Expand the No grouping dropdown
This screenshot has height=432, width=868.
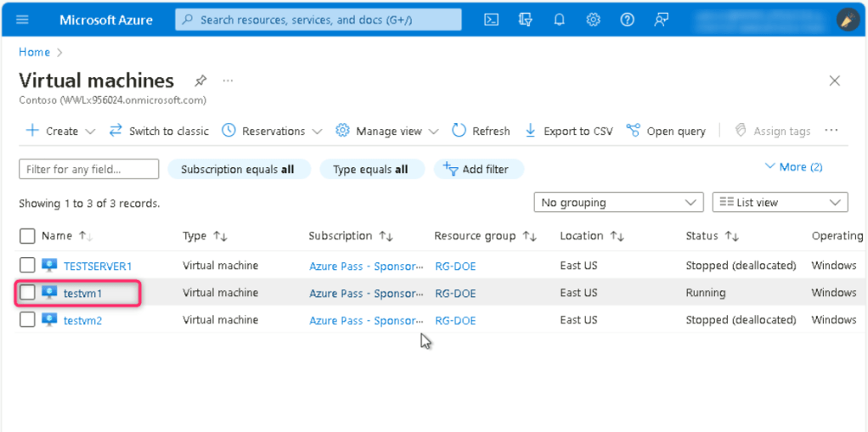click(617, 203)
